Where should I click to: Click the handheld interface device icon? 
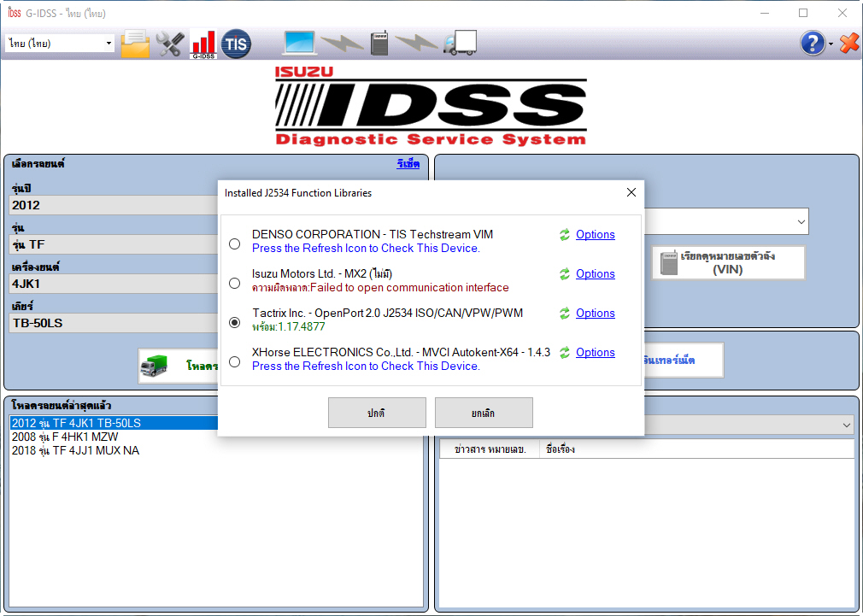pos(379,43)
